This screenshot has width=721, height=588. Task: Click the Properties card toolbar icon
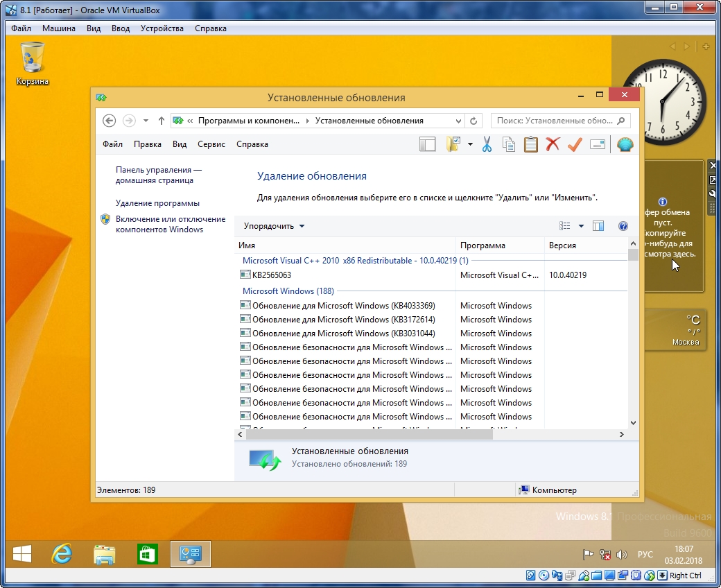pyautogui.click(x=597, y=144)
